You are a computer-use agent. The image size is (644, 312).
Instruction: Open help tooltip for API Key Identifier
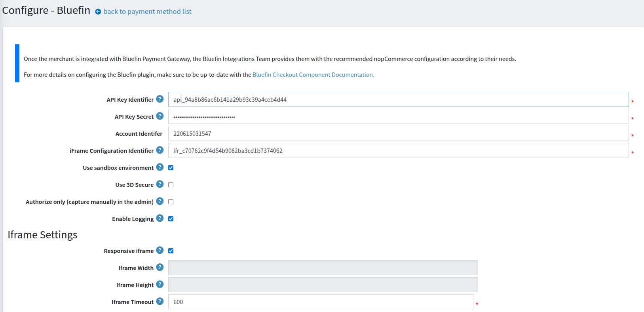tap(160, 99)
